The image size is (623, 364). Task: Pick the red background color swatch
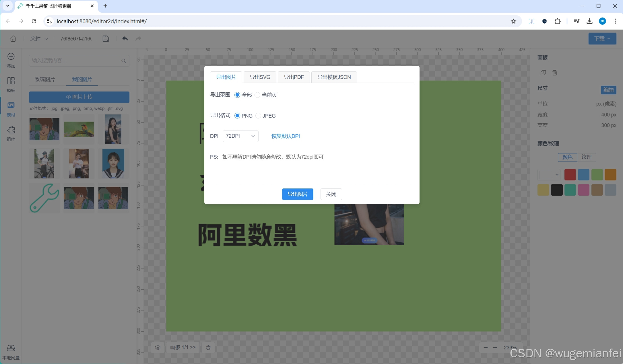click(570, 174)
